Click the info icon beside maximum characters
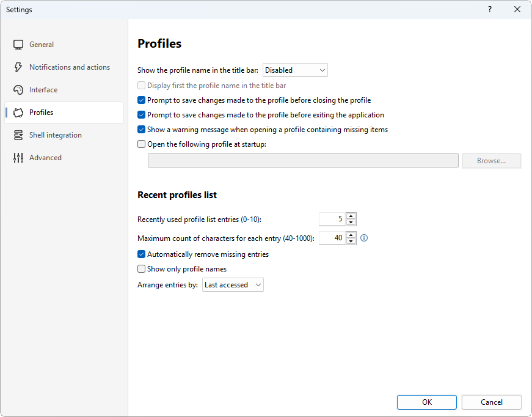Screen dimensions: 532x417 tap(363, 238)
